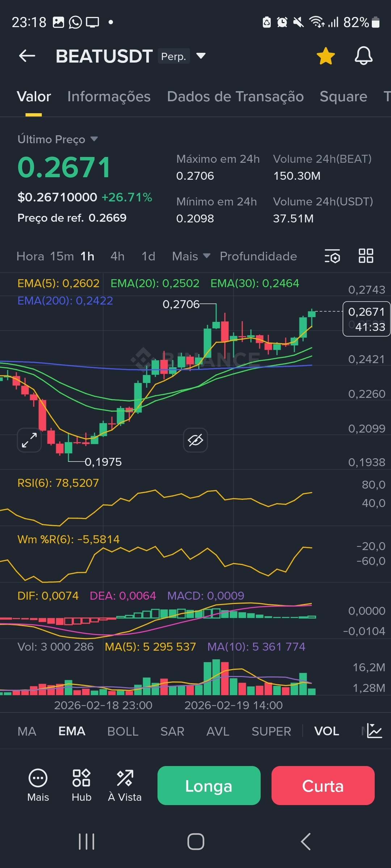Tap the Máximo em 24h value 0.2706
391x868 pixels.
click(195, 176)
